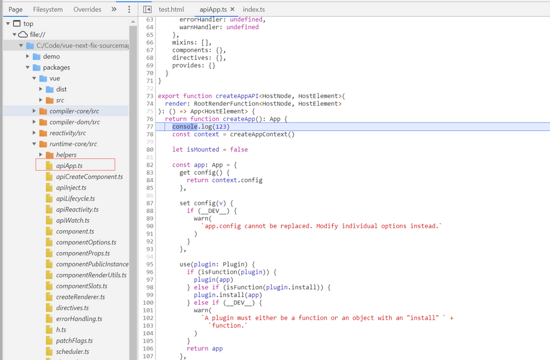Image resolution: width=550 pixels, height=360 pixels.
Task: Click 'createAppContext()' in line 78
Action: click(x=262, y=134)
